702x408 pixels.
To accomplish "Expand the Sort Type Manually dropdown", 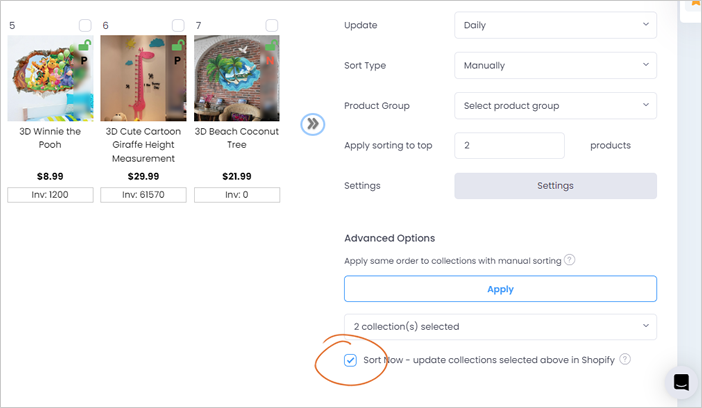I will 555,65.
